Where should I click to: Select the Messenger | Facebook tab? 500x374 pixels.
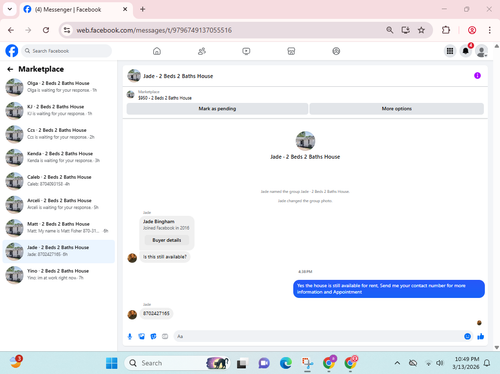pyautogui.click(x=76, y=9)
